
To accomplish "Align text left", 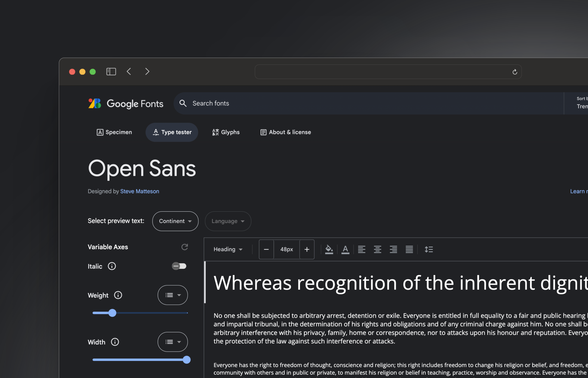I will coord(361,249).
